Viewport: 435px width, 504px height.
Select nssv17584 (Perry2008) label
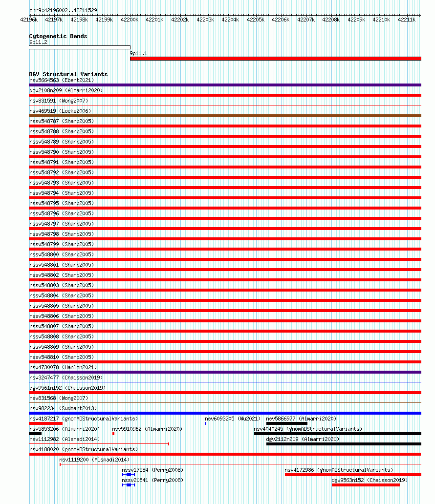pyautogui.click(x=152, y=471)
